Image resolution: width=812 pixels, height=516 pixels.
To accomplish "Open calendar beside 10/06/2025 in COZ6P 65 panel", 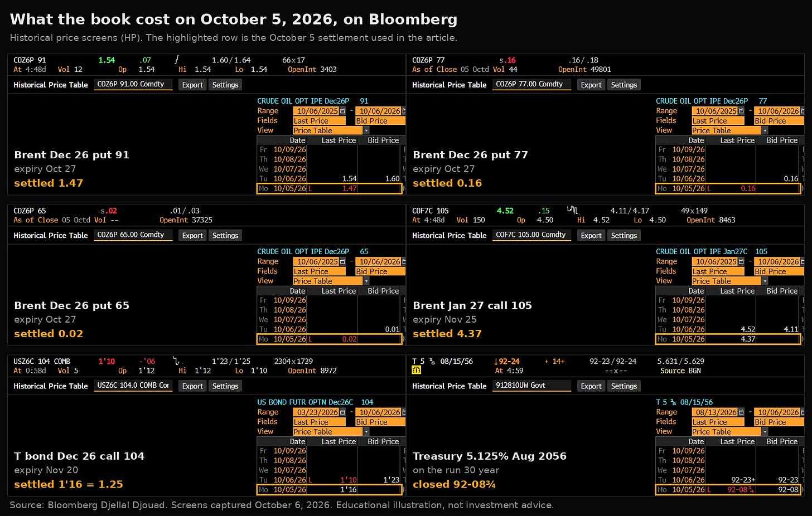I will click(x=342, y=261).
